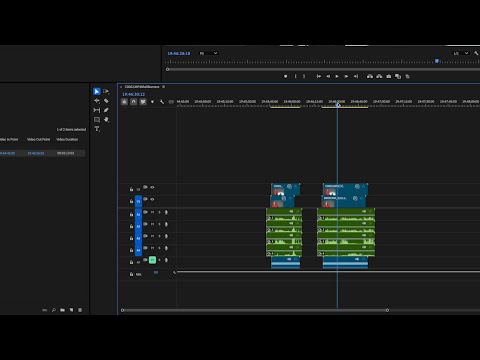
Task: Unmute A5 track green mute button
Action: tap(152, 260)
